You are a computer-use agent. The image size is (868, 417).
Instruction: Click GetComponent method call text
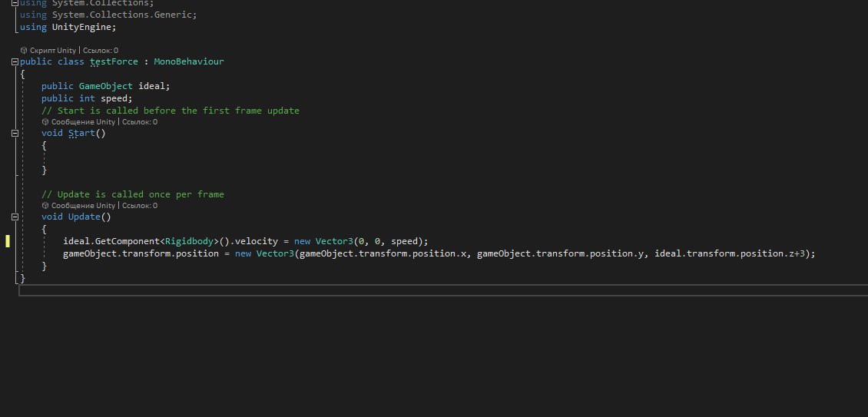(128, 241)
